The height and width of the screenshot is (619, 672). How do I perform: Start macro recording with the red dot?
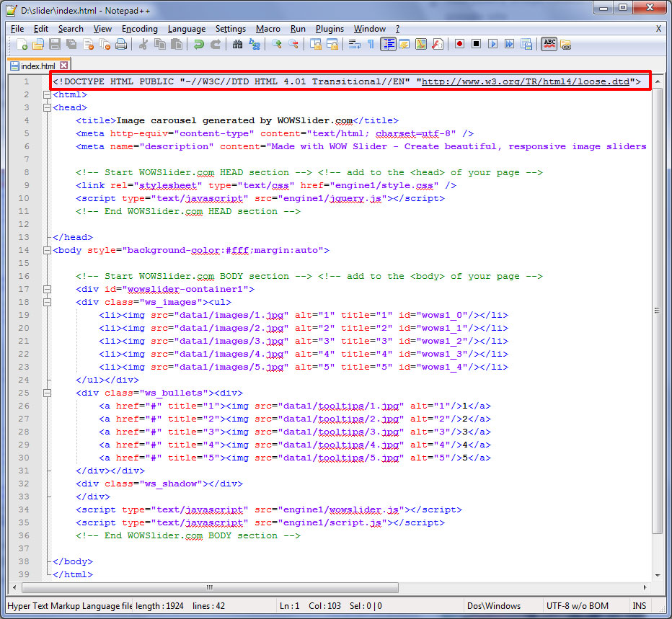pyautogui.click(x=459, y=44)
